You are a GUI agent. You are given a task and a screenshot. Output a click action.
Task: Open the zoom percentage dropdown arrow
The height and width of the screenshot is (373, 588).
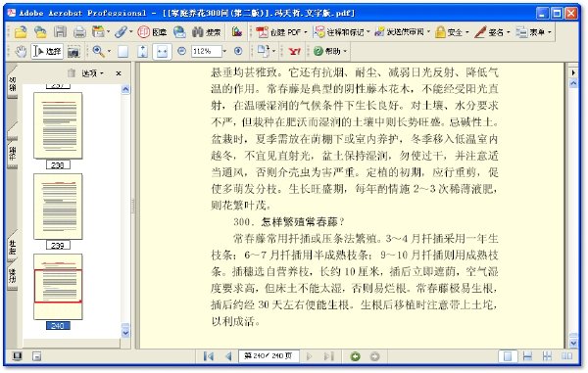pyautogui.click(x=224, y=51)
